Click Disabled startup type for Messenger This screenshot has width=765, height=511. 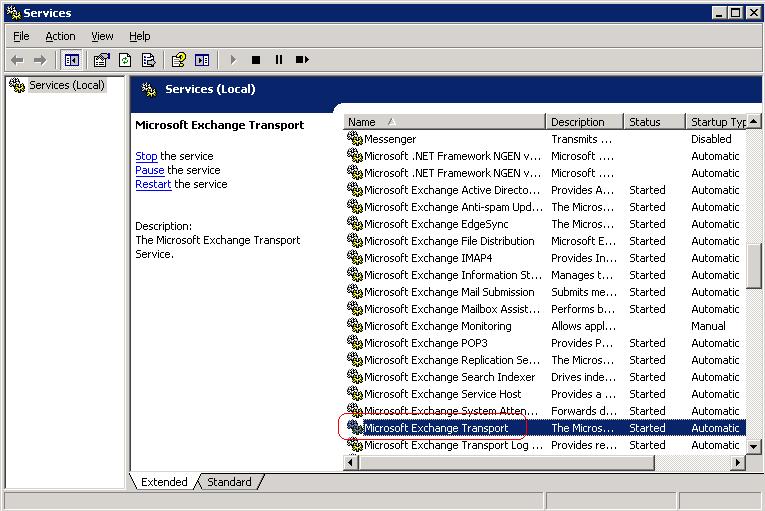[x=711, y=139]
